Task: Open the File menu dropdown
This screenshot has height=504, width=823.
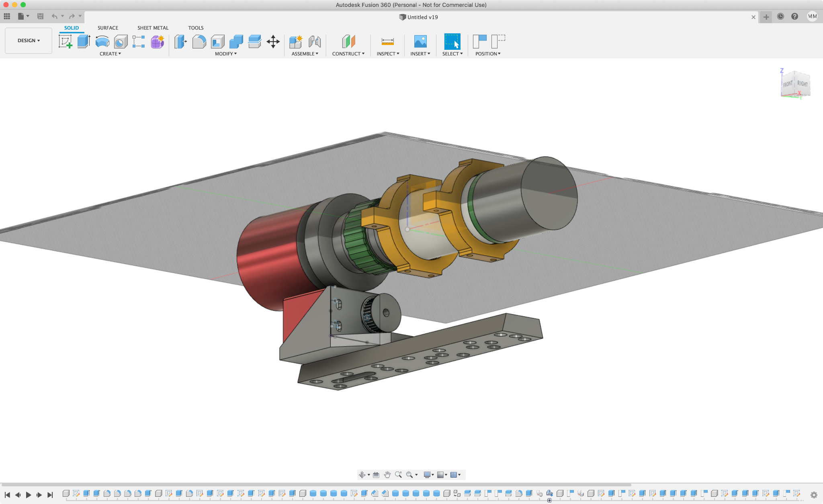Action: [x=23, y=16]
